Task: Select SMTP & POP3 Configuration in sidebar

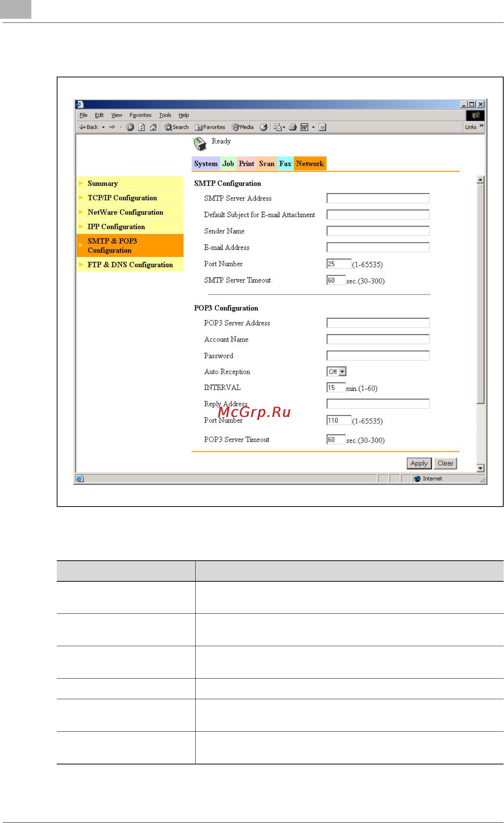Action: pos(130,245)
